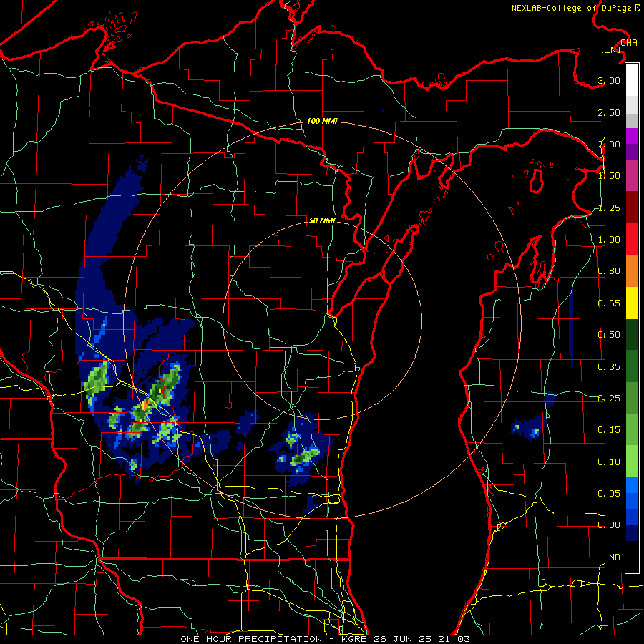644x644 pixels.
Task: Click the [IN] units label
Action: pos(610,49)
